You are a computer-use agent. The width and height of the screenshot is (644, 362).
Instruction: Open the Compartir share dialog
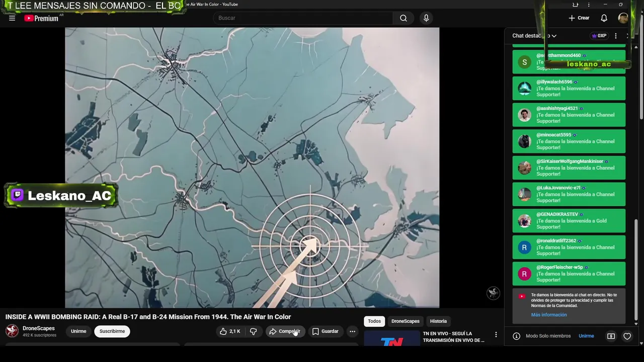[x=285, y=331]
